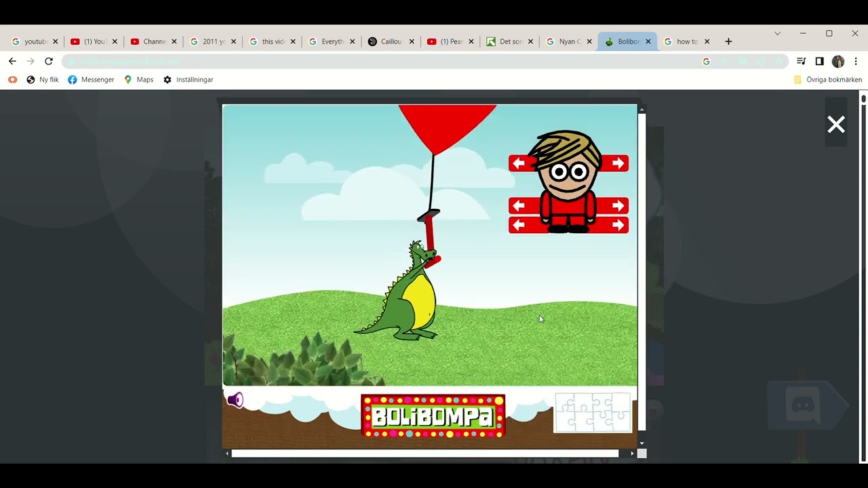This screenshot has width=868, height=488.
Task: Toggle the browser side panel
Action: pos(820,61)
